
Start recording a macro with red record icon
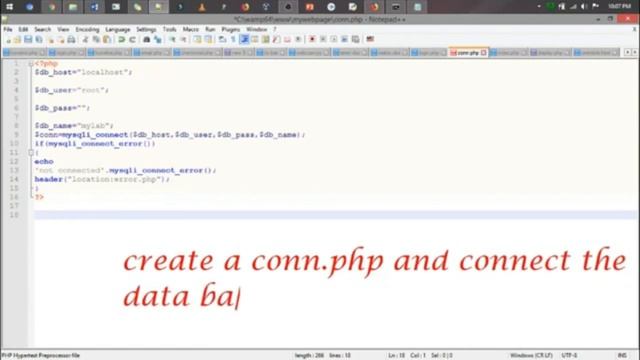point(312,40)
